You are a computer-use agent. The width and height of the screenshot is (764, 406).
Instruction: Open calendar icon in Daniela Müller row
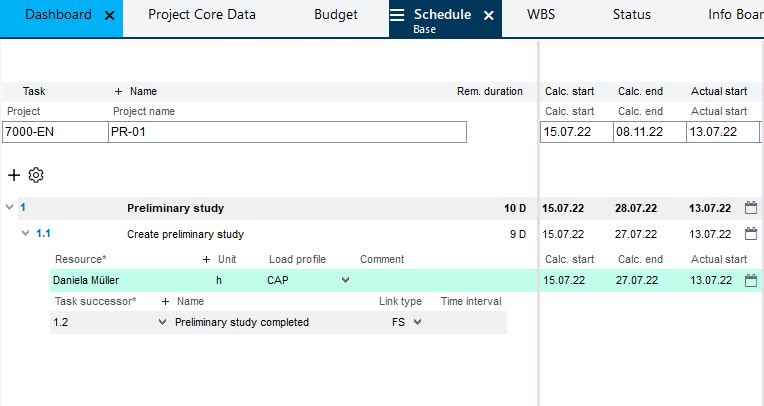[x=752, y=280]
